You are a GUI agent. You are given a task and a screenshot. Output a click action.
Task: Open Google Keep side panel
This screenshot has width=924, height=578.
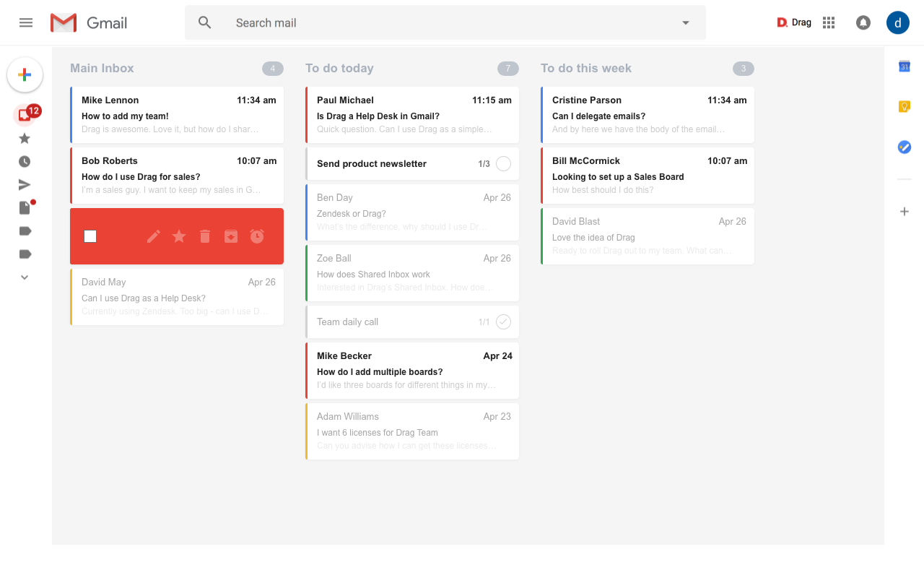pyautogui.click(x=905, y=107)
